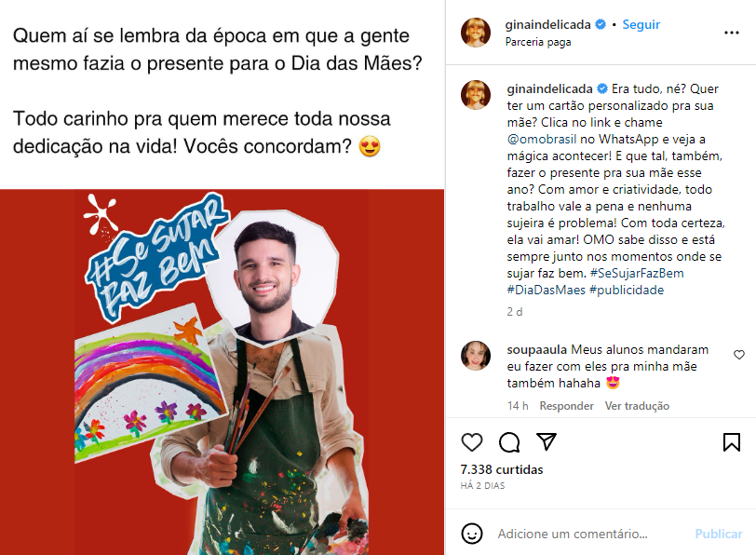This screenshot has height=555, width=756.
Task: Share post with paper plane icon
Action: pos(547,441)
